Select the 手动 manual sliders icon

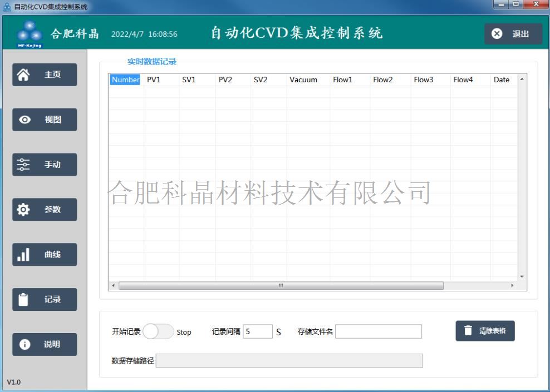point(24,165)
